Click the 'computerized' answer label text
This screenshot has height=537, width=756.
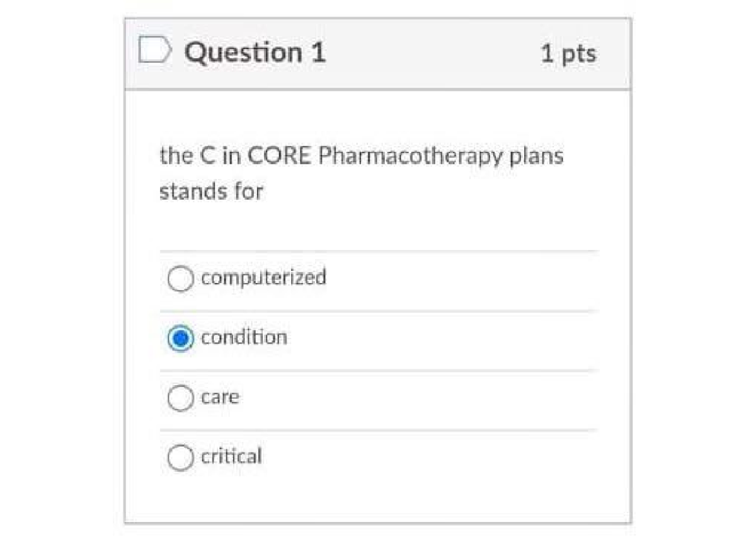tap(263, 277)
